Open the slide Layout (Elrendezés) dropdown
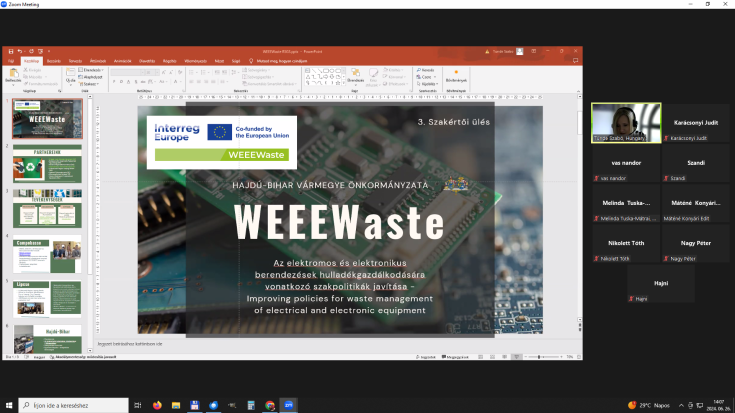Screen dimensions: 735x413 91,70
